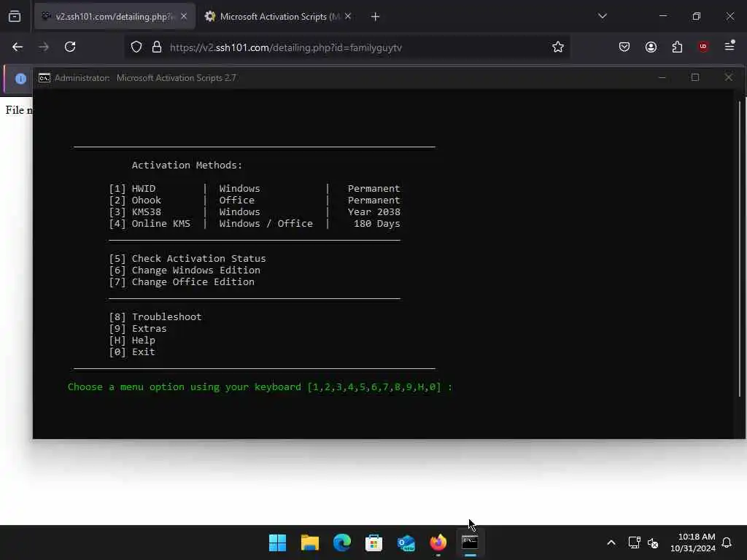Expand the list all tabs chevron
Screen dimensions: 747x560
click(602, 16)
